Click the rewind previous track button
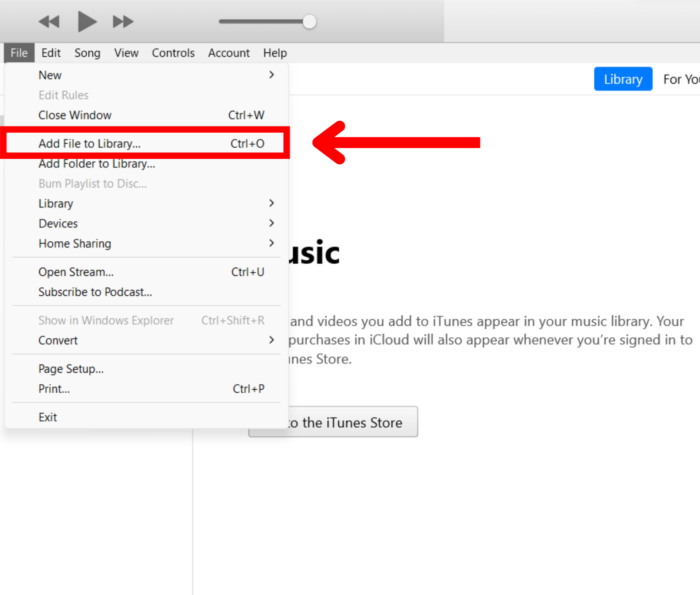 [49, 22]
